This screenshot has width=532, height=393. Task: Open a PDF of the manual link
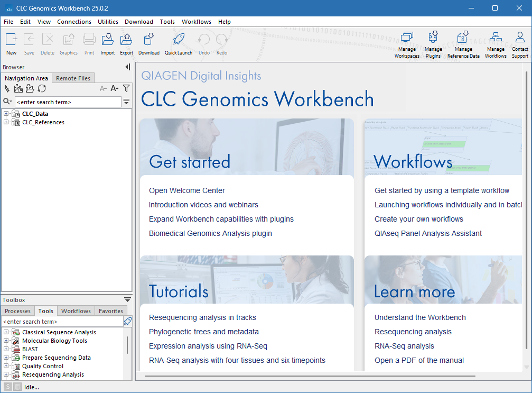(x=419, y=360)
